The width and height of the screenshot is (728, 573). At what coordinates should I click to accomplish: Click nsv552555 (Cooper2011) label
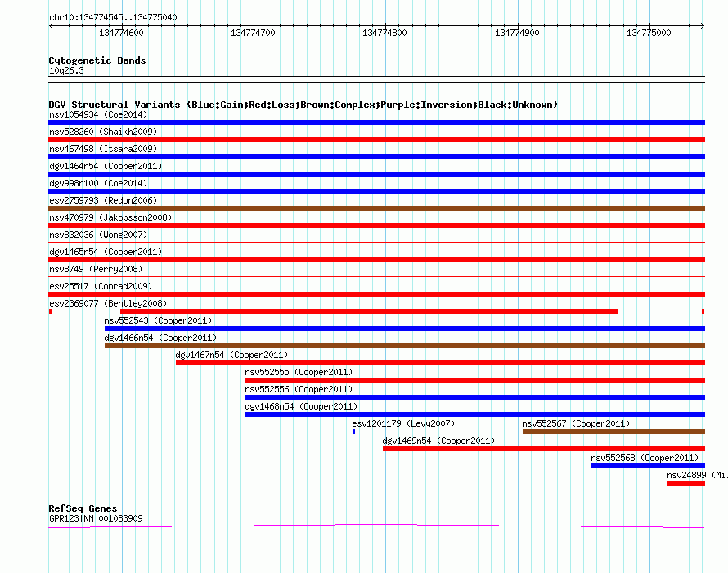(299, 372)
